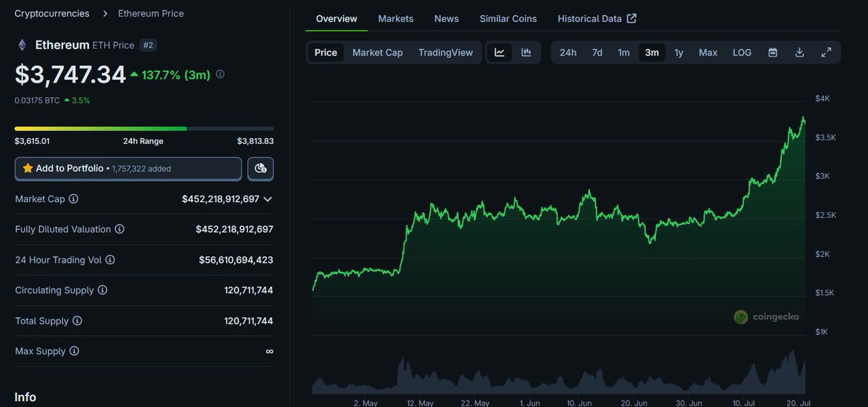The image size is (868, 407).
Task: Set chart range to Max
Action: [x=708, y=52]
